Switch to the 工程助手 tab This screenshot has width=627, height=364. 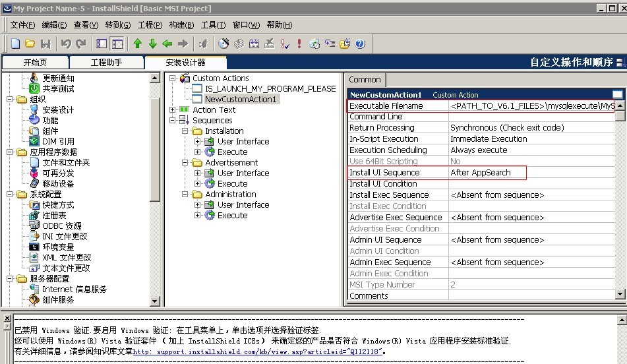point(106,63)
